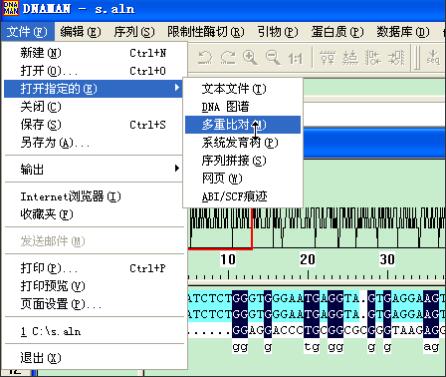This screenshot has height=377, width=446.
Task: Click ruler position marker 10
Action: point(228,260)
